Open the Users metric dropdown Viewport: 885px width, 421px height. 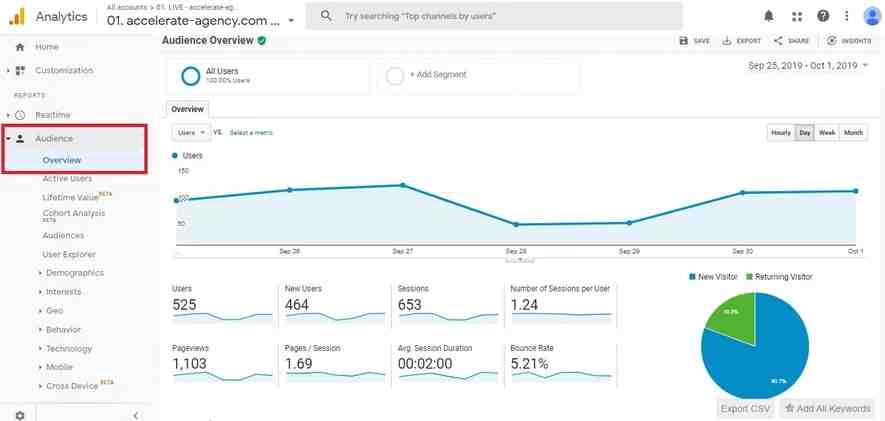191,133
